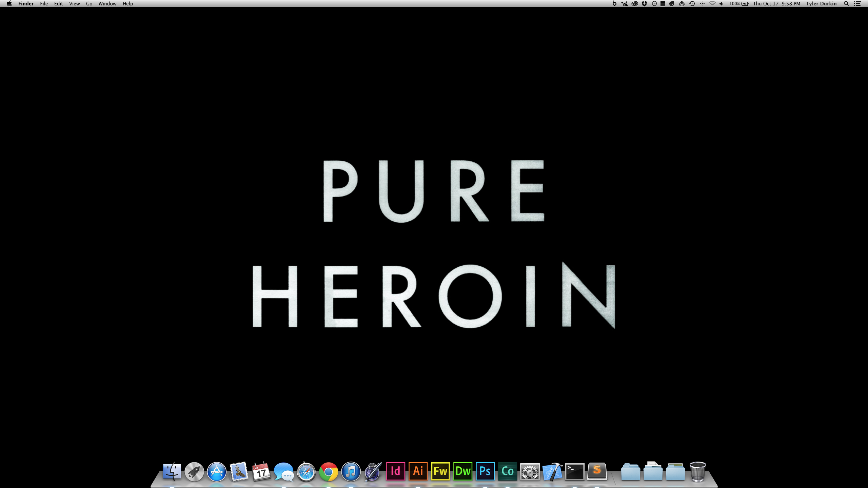Open the File menu

point(44,4)
